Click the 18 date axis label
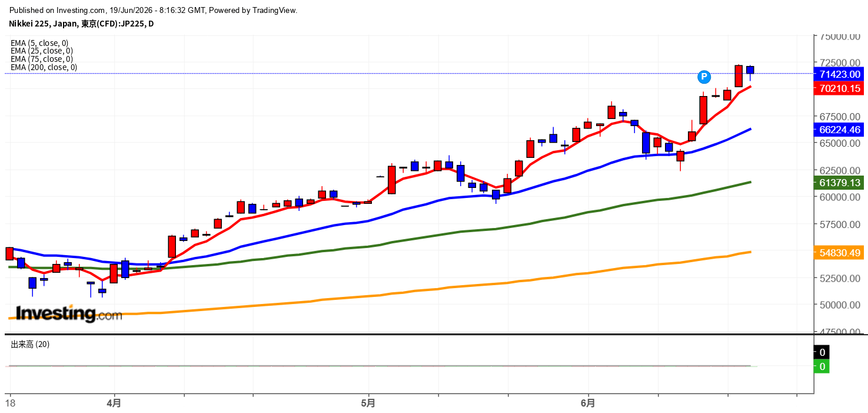The width and height of the screenshot is (868, 413). pyautogui.click(x=10, y=404)
